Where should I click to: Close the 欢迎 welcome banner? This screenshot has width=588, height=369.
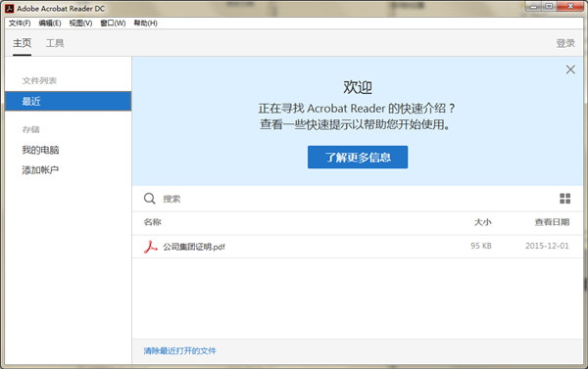pyautogui.click(x=570, y=69)
